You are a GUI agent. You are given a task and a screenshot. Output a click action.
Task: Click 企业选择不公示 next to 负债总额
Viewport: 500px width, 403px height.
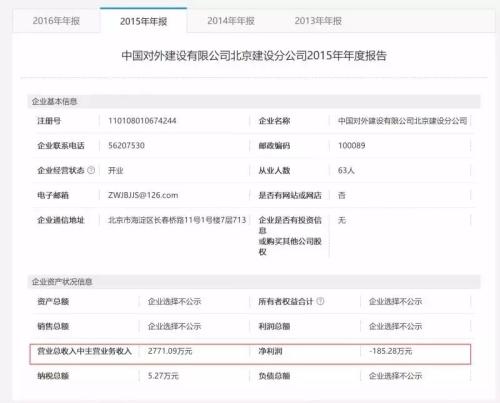click(x=395, y=376)
